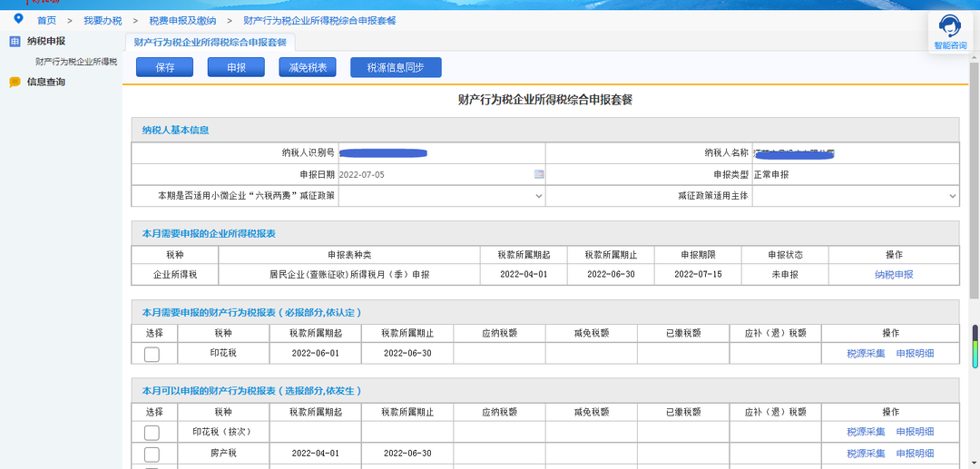
Task: Open 税源采集 for 房产税 row
Action: (866, 454)
